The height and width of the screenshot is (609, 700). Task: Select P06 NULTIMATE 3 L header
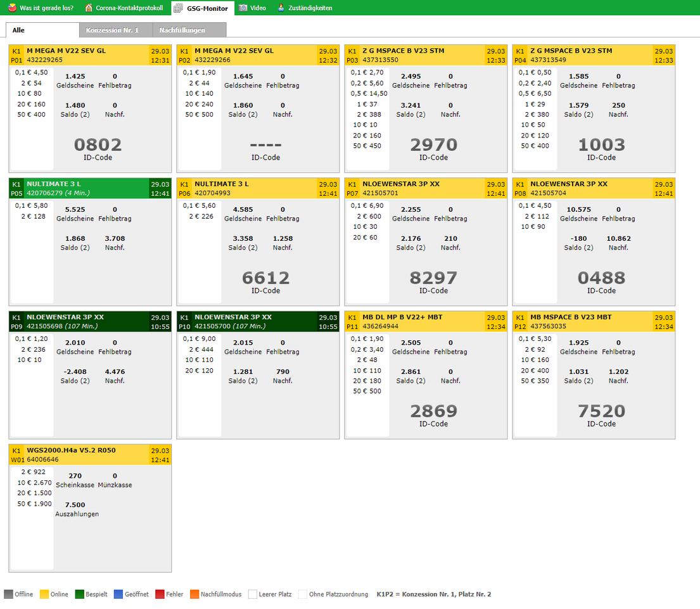click(x=258, y=188)
